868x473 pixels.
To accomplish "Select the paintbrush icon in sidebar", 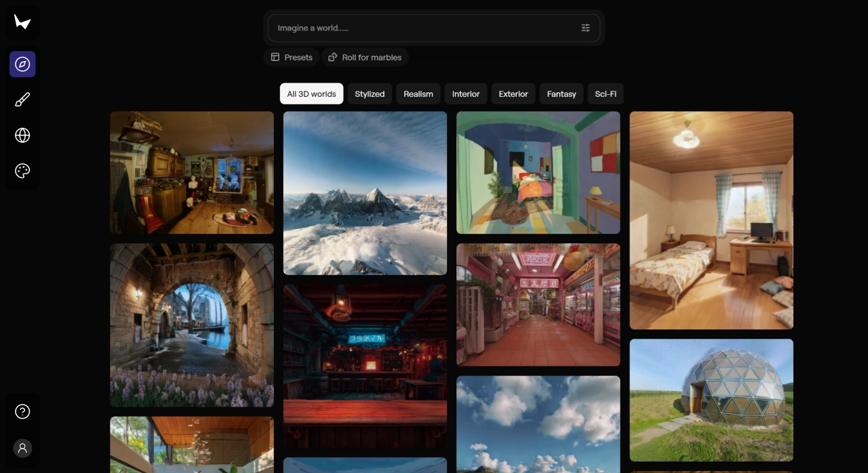I will click(22, 100).
